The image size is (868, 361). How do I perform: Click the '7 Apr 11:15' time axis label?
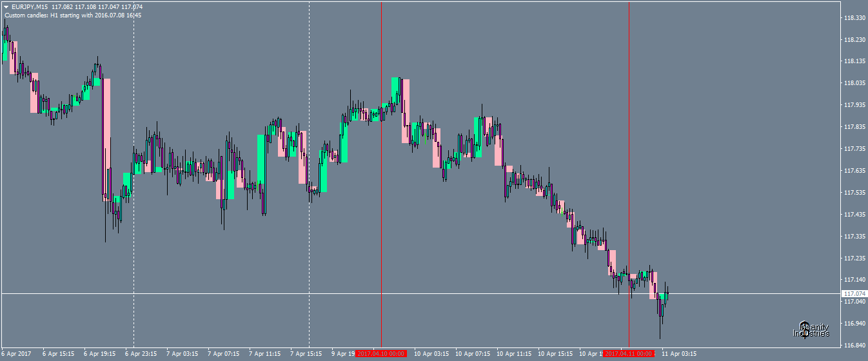(264, 354)
